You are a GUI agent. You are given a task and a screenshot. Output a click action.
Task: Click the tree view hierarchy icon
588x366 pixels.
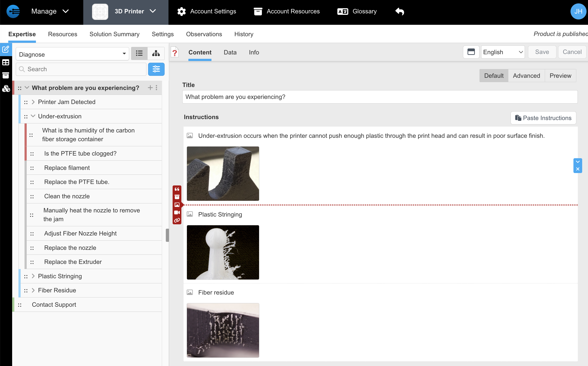(156, 53)
